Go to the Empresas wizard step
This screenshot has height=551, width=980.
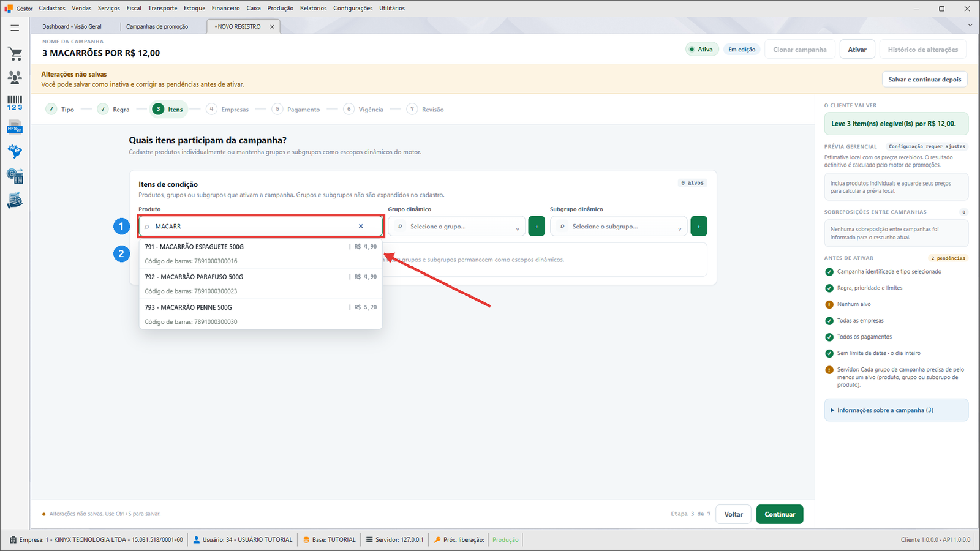click(228, 110)
